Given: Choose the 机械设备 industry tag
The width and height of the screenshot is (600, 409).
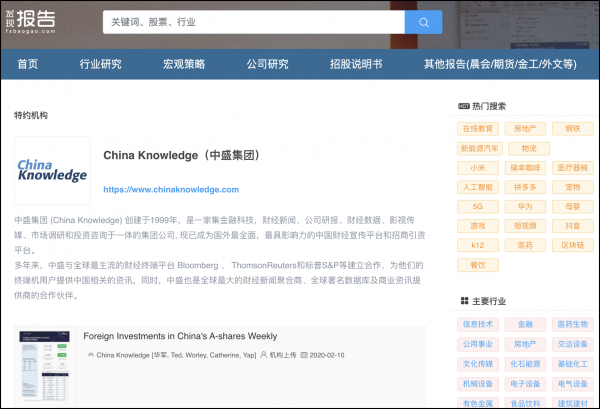Looking at the screenshot, I should point(478,384).
